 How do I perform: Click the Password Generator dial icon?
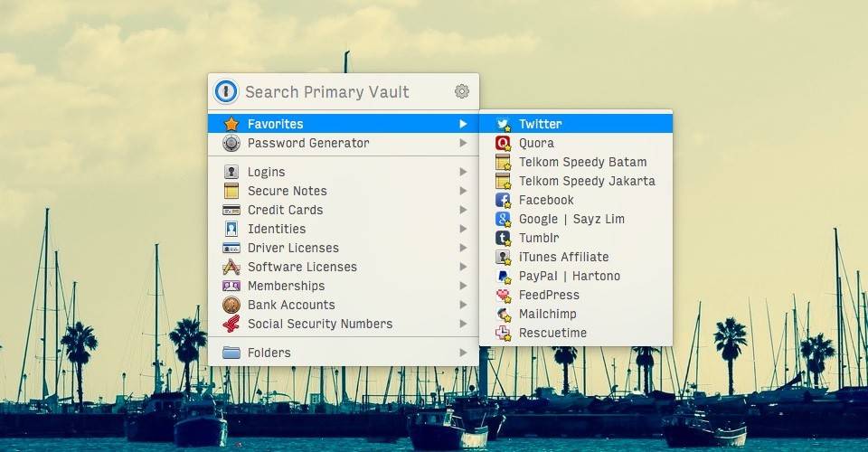pyautogui.click(x=231, y=143)
